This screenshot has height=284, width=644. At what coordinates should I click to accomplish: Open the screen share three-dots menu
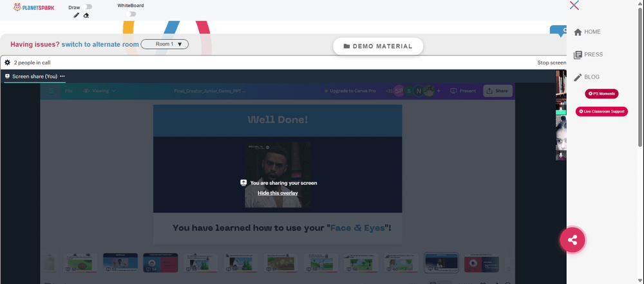[62, 76]
